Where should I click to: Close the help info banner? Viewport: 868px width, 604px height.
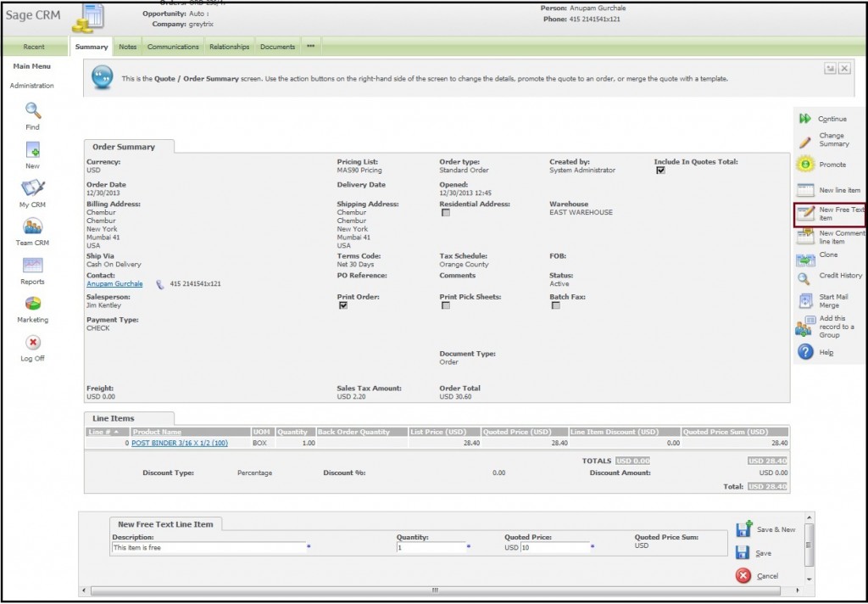click(x=844, y=68)
